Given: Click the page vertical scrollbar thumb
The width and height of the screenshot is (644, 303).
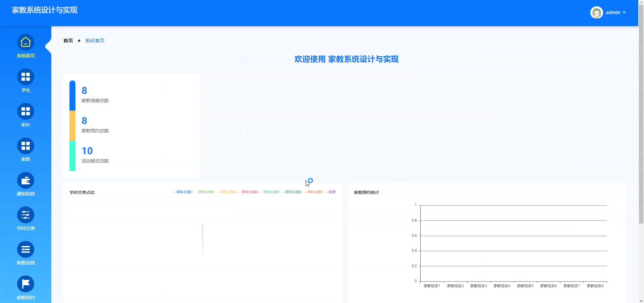Looking at the screenshot, I should point(641,114).
